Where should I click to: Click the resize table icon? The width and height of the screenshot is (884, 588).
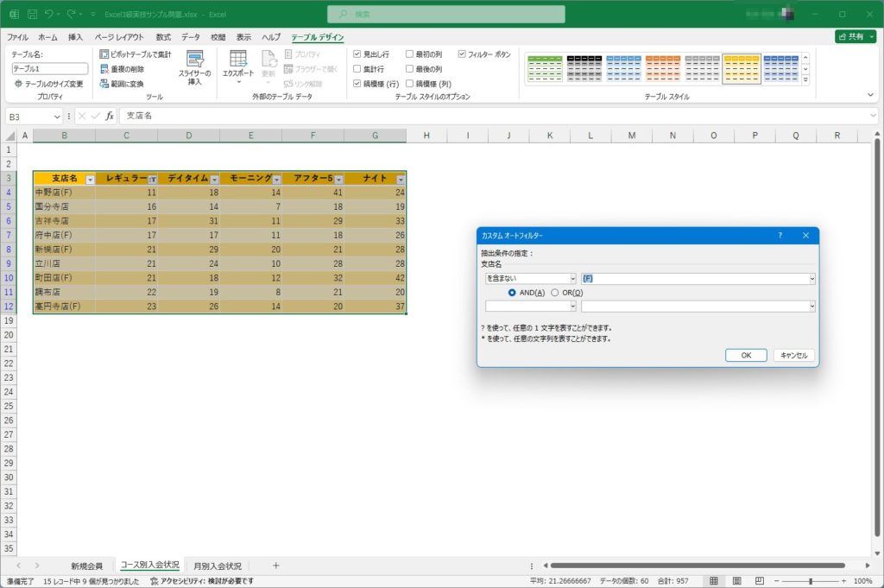[x=18, y=84]
